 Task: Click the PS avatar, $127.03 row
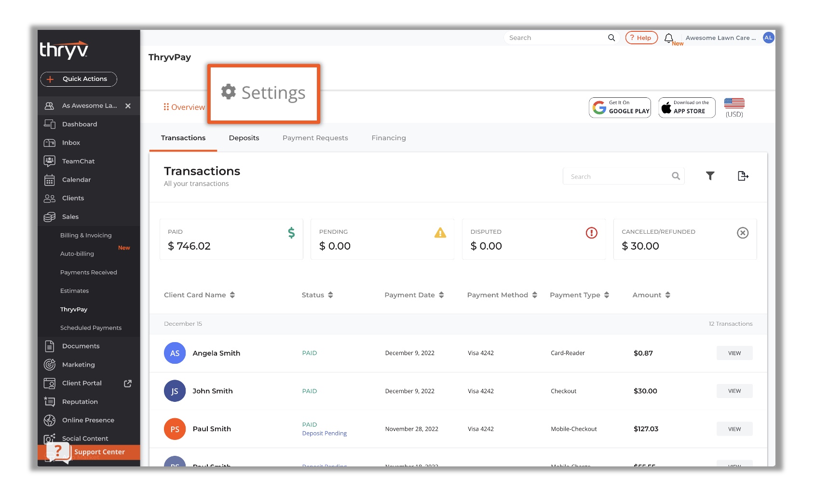pyautogui.click(x=175, y=429)
